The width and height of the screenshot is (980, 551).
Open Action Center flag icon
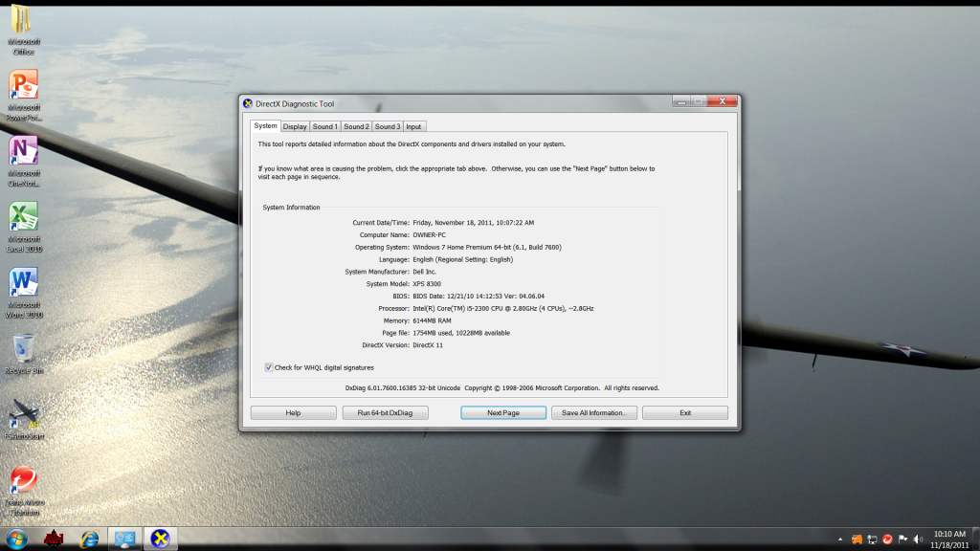tap(902, 540)
